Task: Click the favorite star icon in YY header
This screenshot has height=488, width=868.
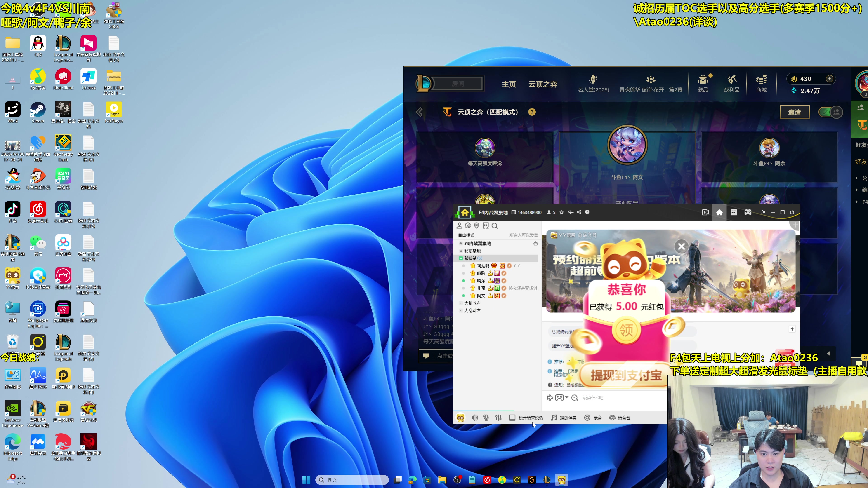Action: click(561, 213)
